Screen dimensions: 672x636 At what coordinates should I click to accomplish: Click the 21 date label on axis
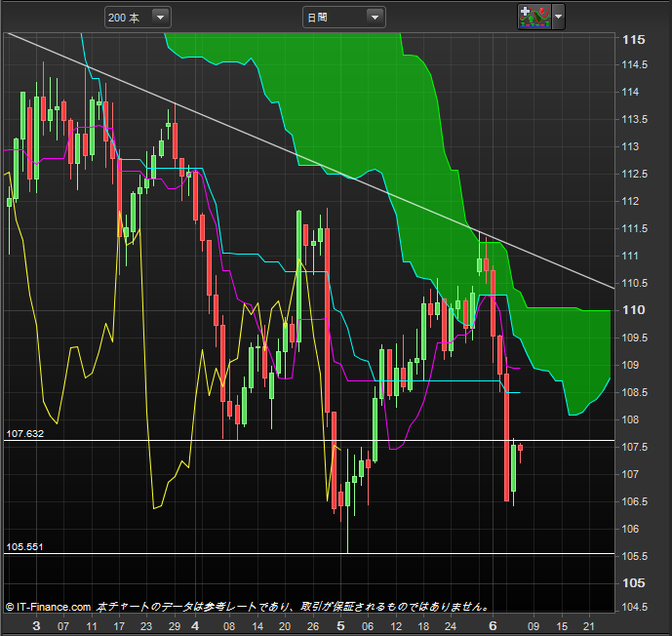(589, 626)
